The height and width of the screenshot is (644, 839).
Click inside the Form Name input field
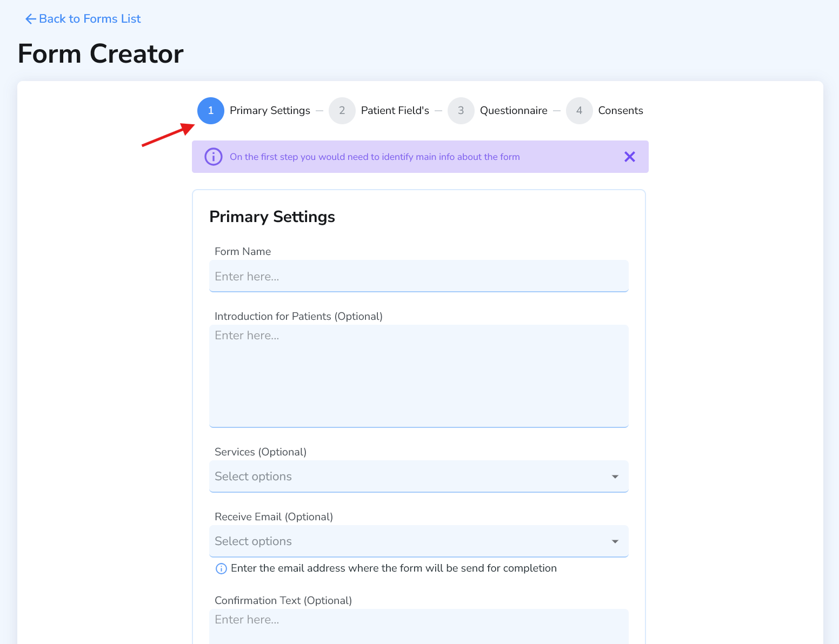point(419,276)
